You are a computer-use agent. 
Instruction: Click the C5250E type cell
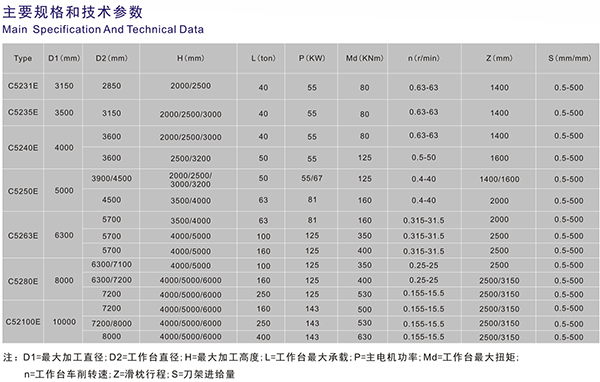click(x=23, y=191)
